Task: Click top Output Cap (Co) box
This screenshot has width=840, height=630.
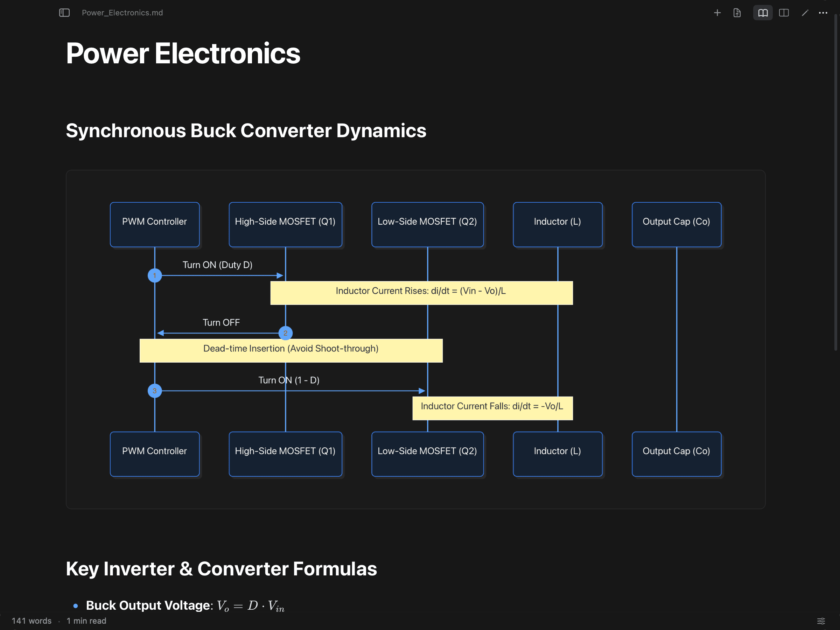Action: [676, 224]
